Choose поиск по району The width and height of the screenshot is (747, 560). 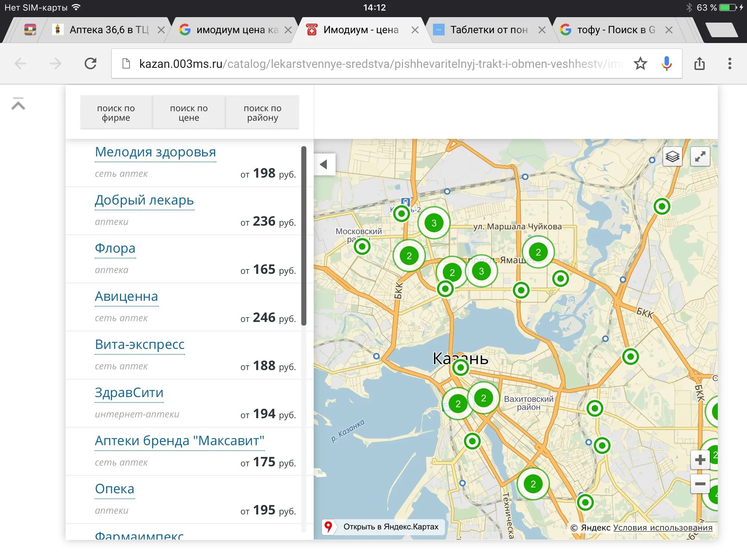pyautogui.click(x=263, y=113)
